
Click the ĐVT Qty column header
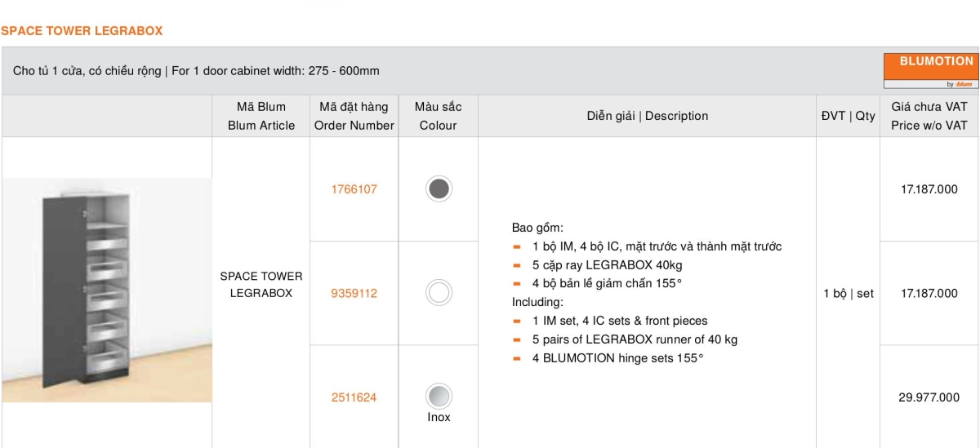pyautogui.click(x=848, y=116)
